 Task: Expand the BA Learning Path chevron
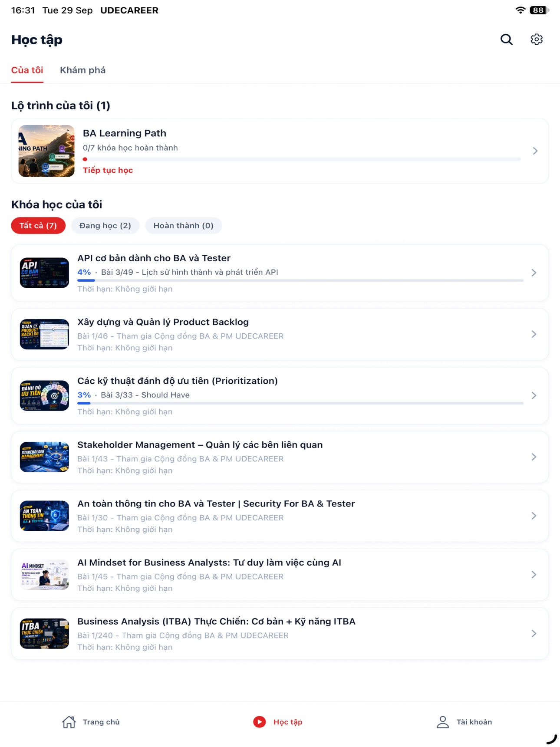pyautogui.click(x=535, y=151)
